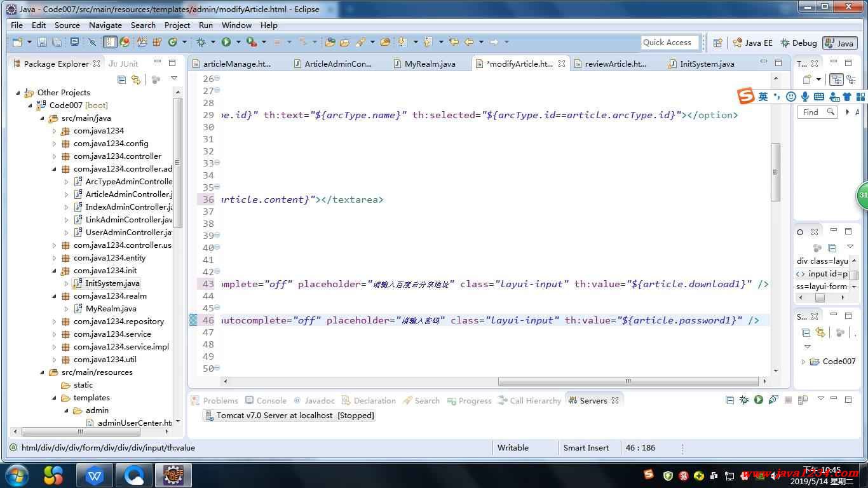Expand the com.java1234.service package

click(x=55, y=334)
